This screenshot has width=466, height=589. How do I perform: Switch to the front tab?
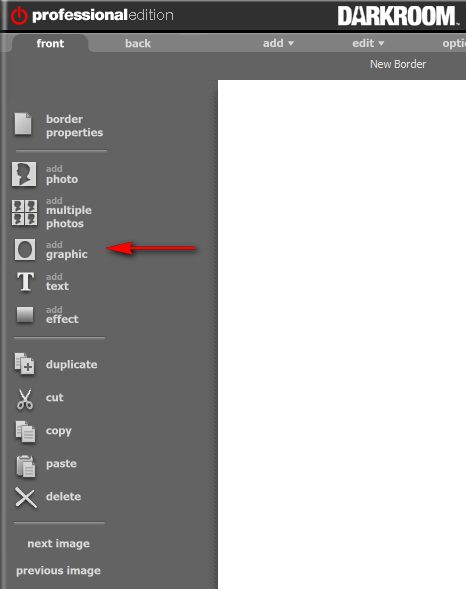pyautogui.click(x=50, y=43)
